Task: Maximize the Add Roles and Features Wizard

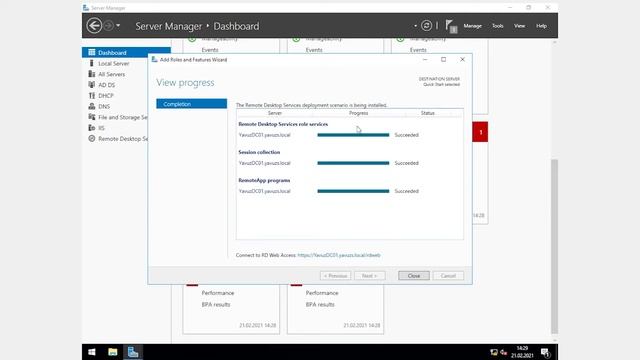Action: coord(444,60)
